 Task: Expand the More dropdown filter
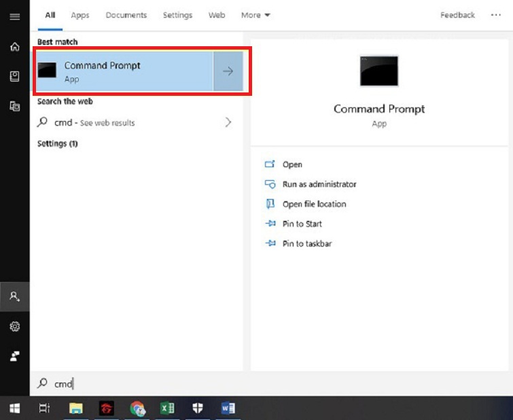pyautogui.click(x=255, y=15)
